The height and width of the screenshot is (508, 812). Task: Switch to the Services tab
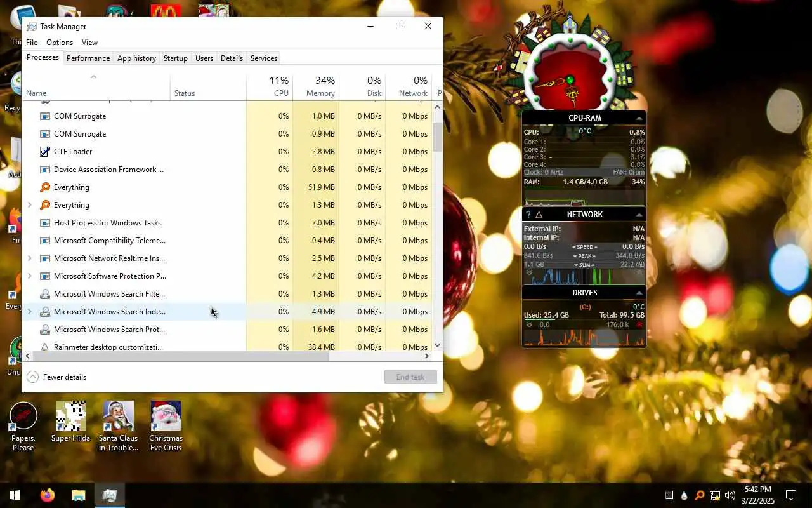pos(264,58)
